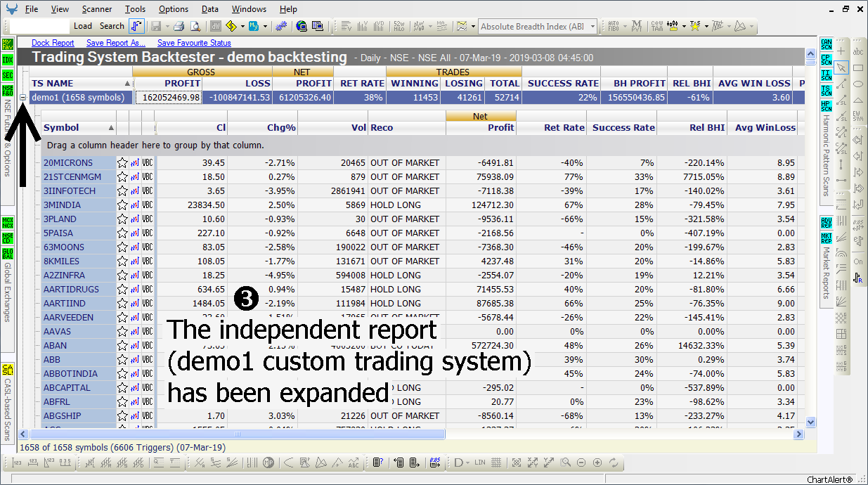Toggle favourite star for A2ZINFRA
868x485 pixels.
point(122,275)
